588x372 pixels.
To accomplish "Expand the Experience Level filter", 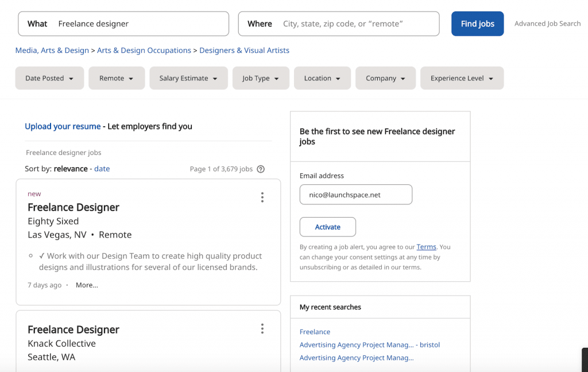I will click(462, 78).
